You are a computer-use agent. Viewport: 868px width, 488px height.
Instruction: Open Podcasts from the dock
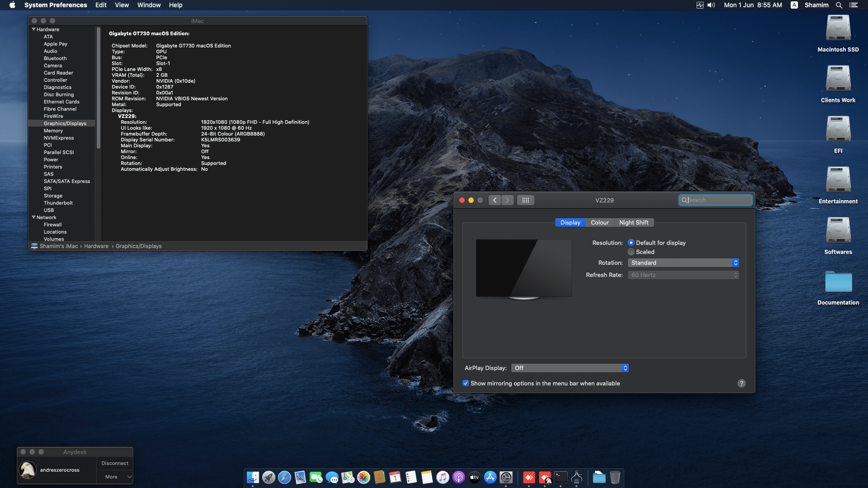pyautogui.click(x=458, y=477)
